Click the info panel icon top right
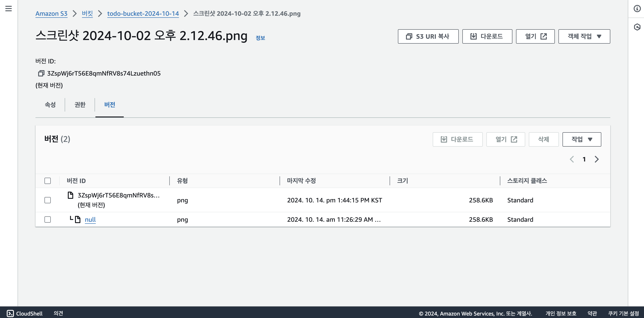Screen dimensions: 644x318 [637, 9]
